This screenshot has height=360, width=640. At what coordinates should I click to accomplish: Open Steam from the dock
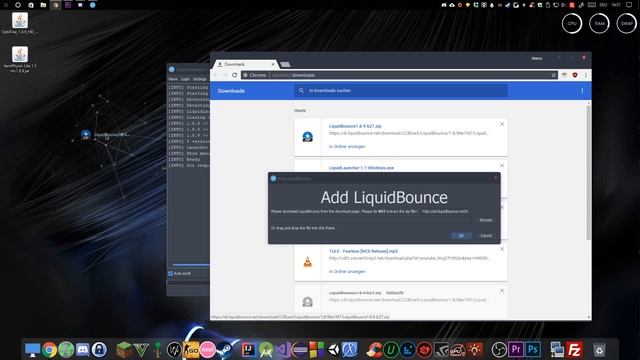[224, 350]
